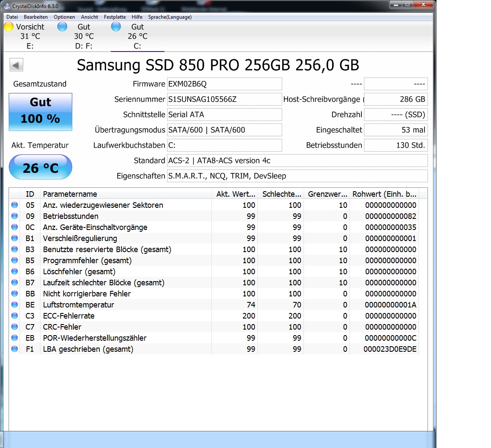This screenshot has height=448, width=491.
Task: Click the Drehzahl value ---- (SSD)
Action: [x=396, y=115]
